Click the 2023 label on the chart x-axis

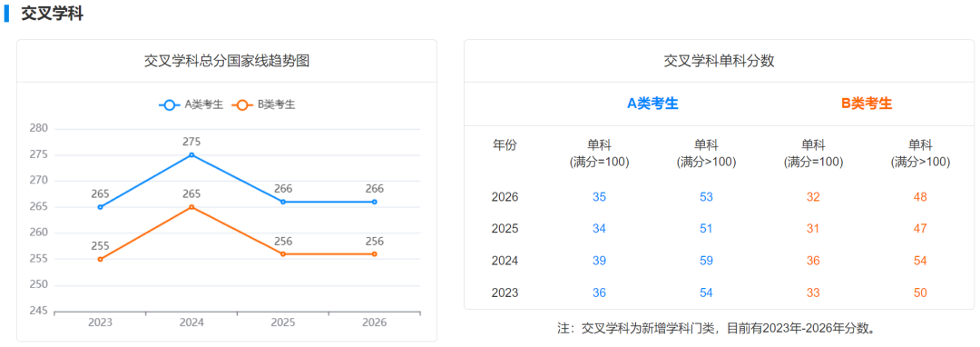(100, 322)
